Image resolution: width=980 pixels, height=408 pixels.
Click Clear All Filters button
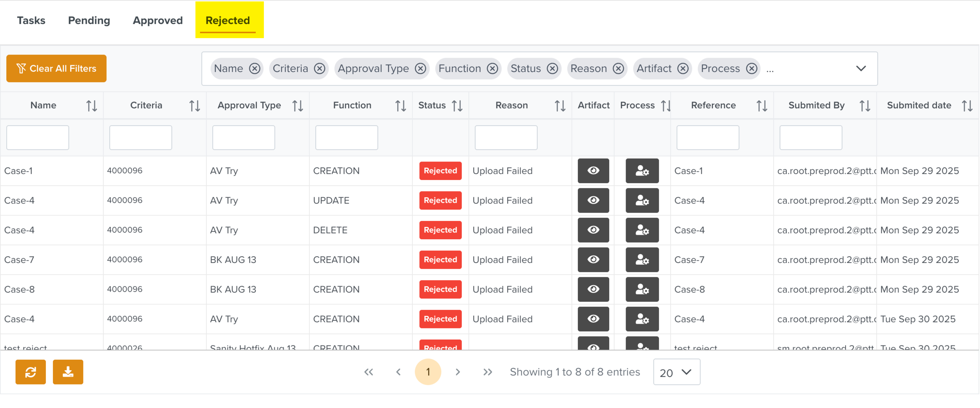click(x=56, y=69)
